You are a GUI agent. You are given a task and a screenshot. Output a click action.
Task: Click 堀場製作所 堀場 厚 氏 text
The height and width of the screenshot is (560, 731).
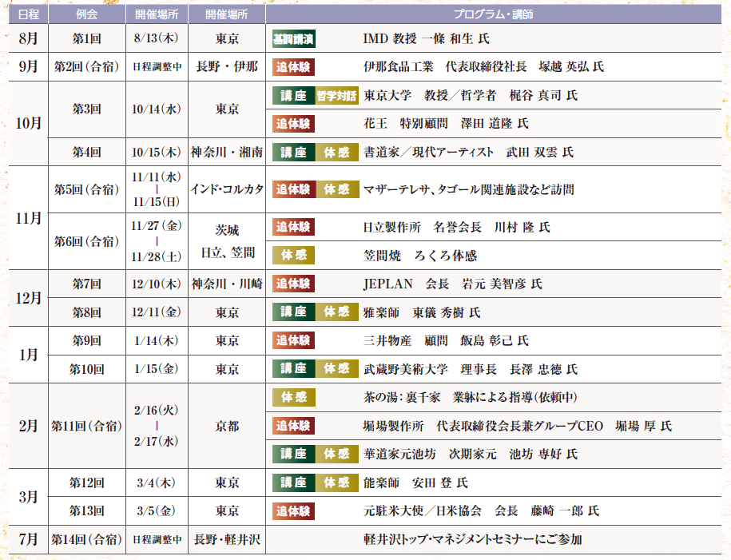pos(518,426)
